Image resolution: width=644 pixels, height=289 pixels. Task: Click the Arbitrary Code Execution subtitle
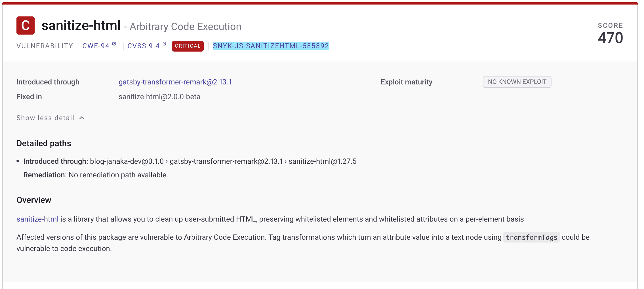tap(186, 27)
